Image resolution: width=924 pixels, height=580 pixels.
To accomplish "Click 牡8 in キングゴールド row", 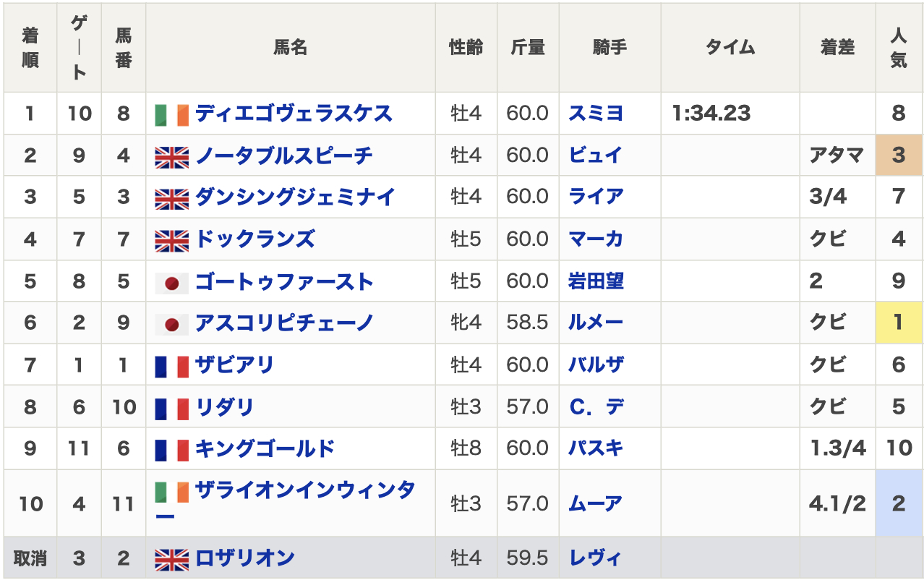I will click(x=466, y=448).
